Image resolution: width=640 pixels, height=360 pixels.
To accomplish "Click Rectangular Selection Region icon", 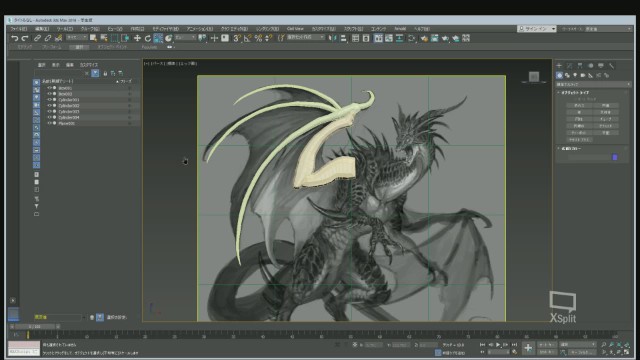I will pos(115,38).
